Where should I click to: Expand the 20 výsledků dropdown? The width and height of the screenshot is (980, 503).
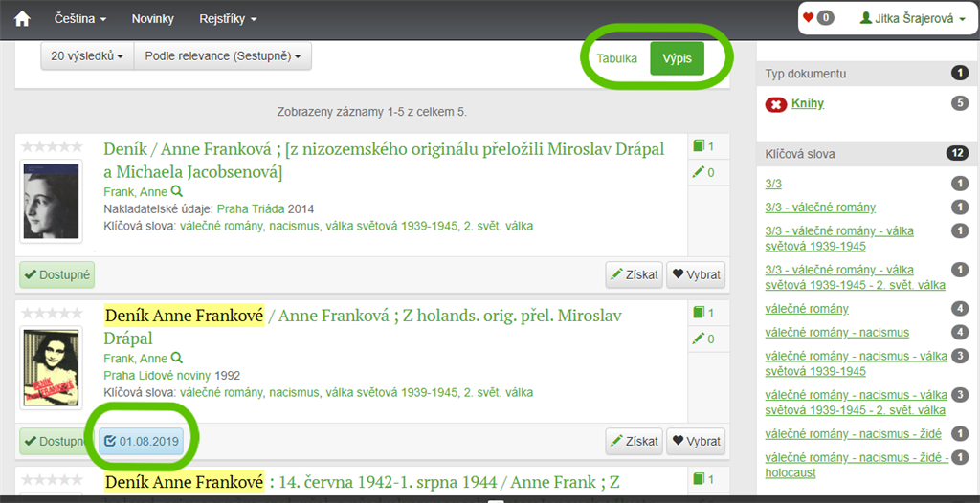pyautogui.click(x=87, y=56)
